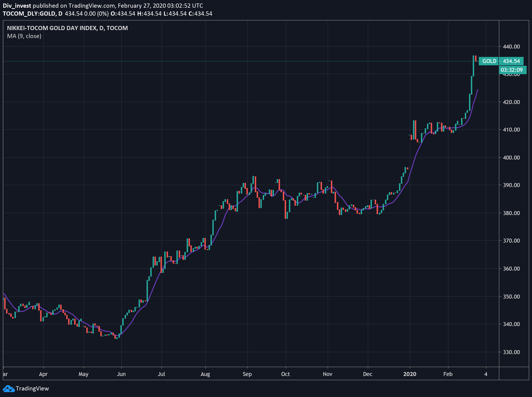
Task: Click the 340.00 price axis label
Action: (511, 324)
